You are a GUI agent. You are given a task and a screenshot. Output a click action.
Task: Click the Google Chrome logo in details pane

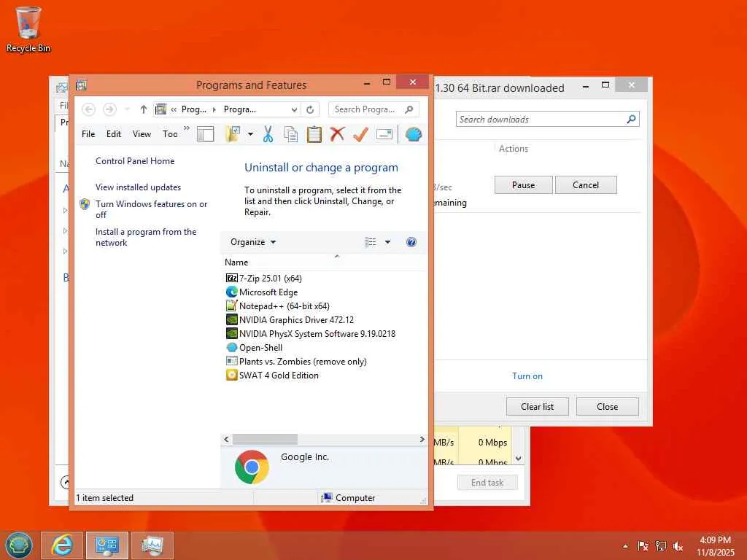click(252, 467)
